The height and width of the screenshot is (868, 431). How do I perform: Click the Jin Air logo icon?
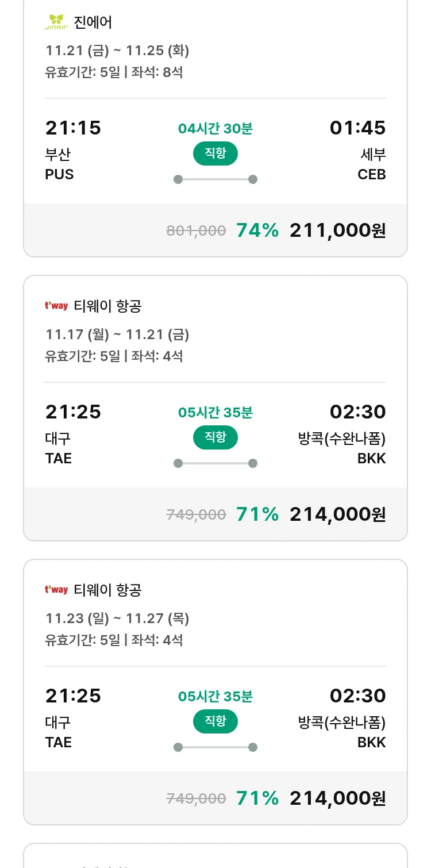point(56,22)
